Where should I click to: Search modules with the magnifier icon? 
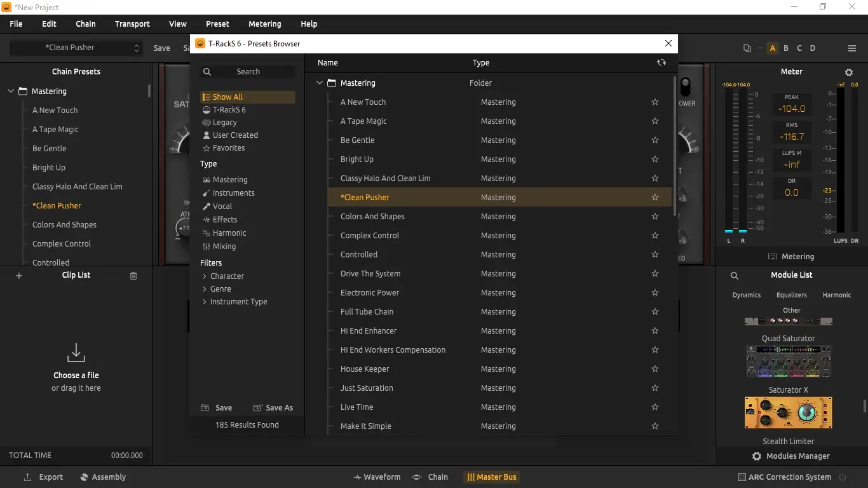click(x=735, y=276)
